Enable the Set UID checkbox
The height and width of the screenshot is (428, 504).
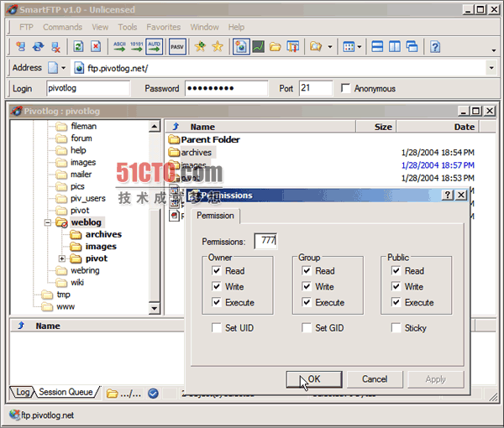(217, 328)
